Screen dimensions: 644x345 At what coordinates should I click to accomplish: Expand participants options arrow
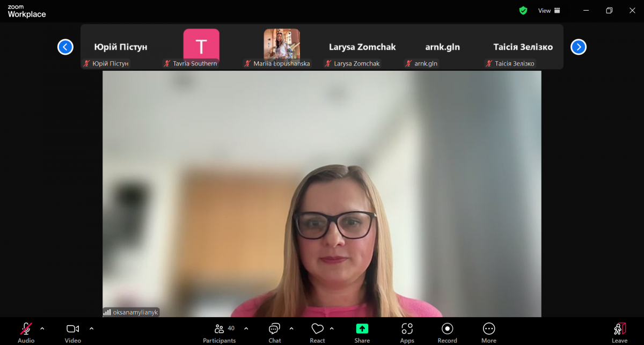point(246,328)
